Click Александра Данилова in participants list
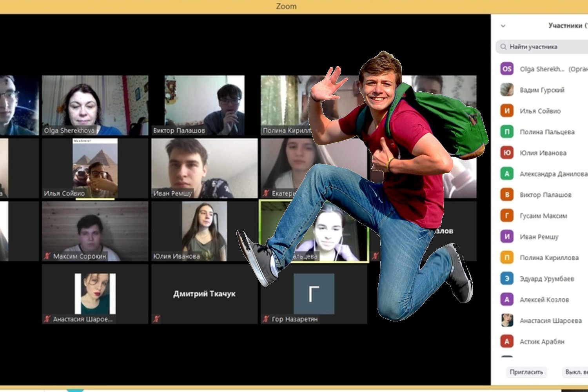Viewport: 588px width, 392px height. pos(554,174)
